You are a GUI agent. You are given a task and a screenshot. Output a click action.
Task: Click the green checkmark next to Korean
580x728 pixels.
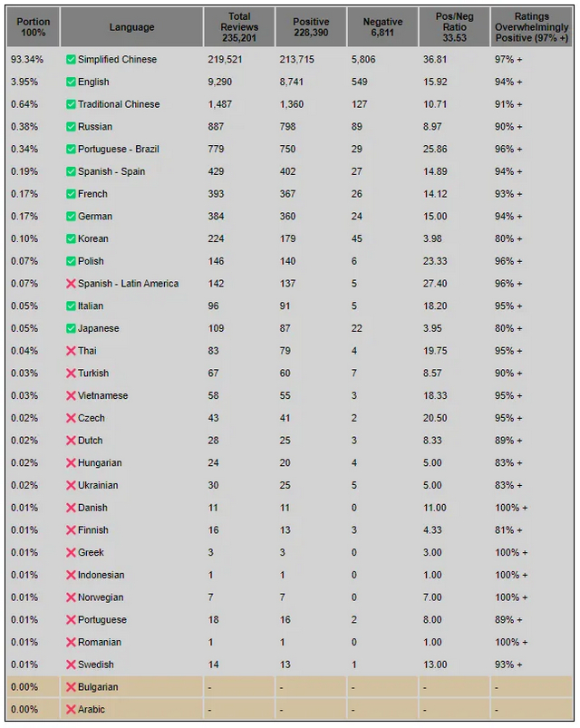tap(71, 238)
